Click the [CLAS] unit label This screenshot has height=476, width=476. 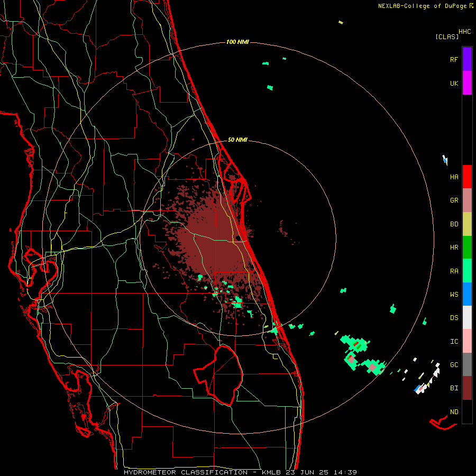447,36
